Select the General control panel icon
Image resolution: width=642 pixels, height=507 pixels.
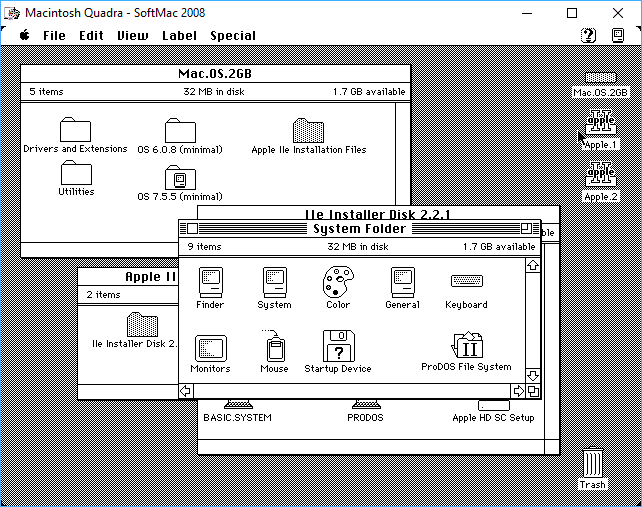402,283
